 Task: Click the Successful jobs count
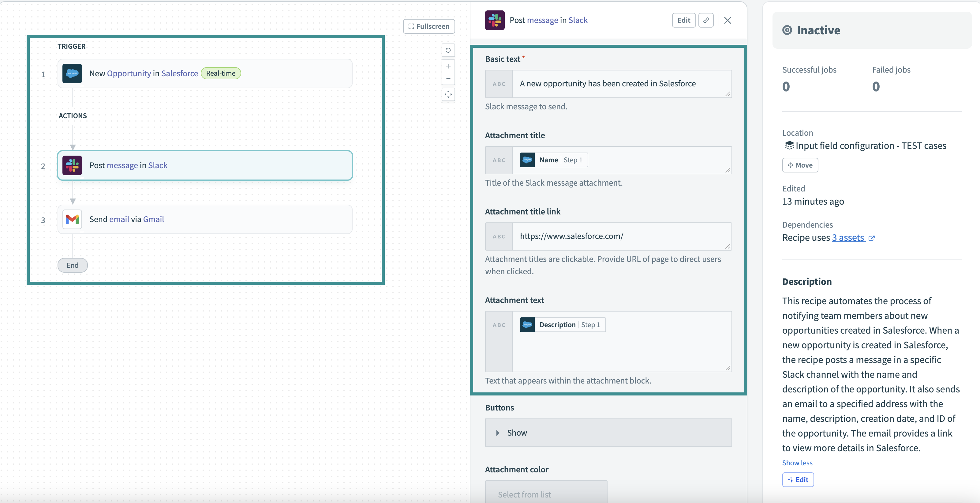786,86
